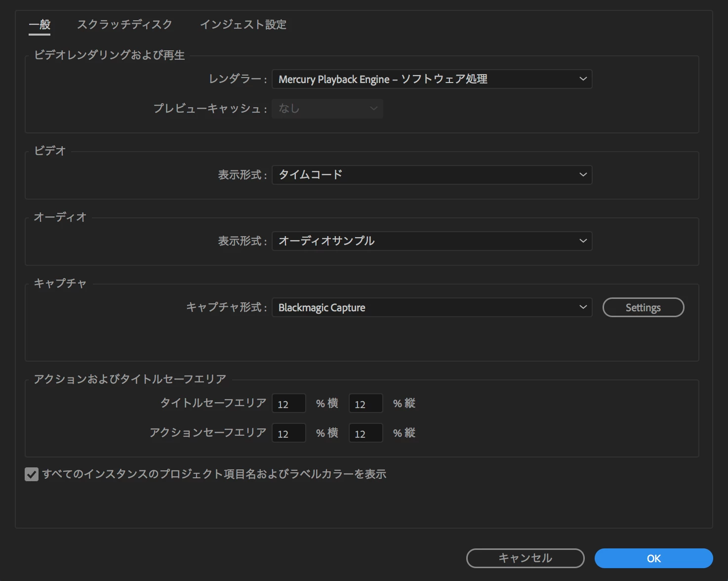728x581 pixels.
Task: Confirm settings with the OK button
Action: pyautogui.click(x=654, y=558)
